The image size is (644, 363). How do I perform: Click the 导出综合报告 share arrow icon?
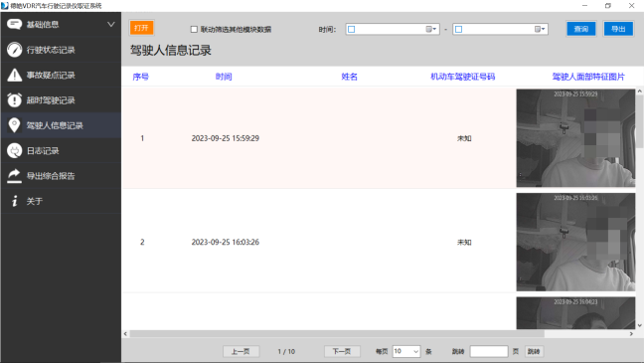coord(14,176)
